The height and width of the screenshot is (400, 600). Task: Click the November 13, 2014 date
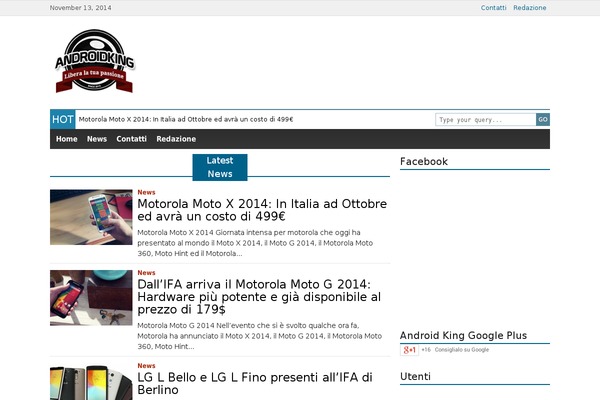point(81,8)
